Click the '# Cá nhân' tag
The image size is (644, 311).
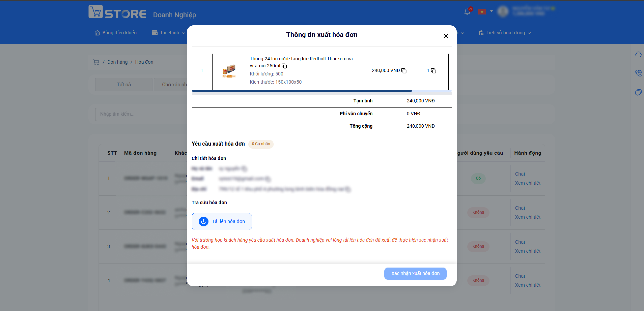[261, 144]
